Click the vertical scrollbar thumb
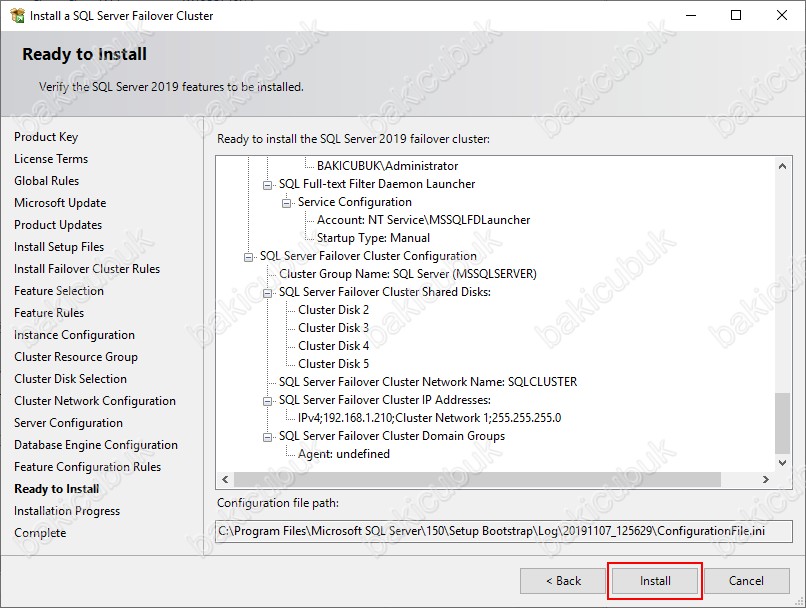The width and height of the screenshot is (806, 608). point(782,423)
